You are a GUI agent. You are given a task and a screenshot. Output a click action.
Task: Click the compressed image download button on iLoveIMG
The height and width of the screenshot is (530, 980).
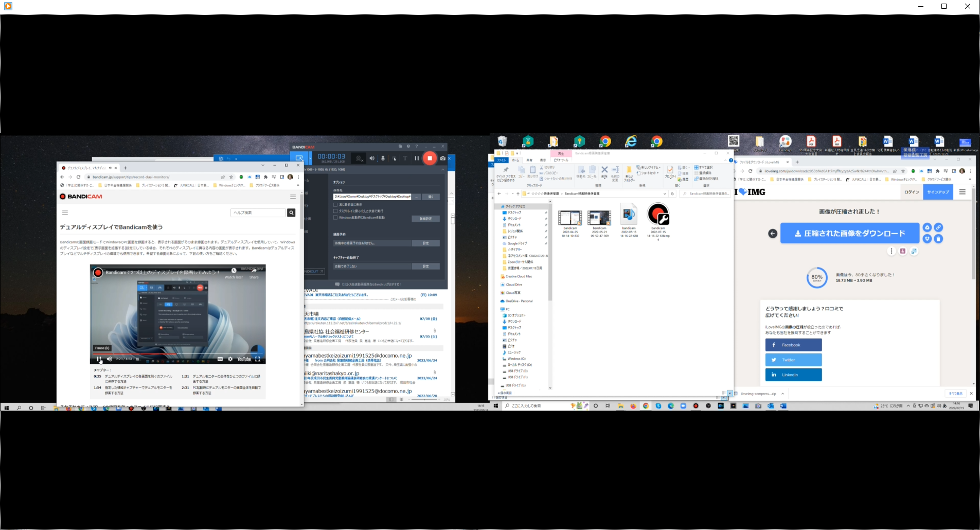850,233
